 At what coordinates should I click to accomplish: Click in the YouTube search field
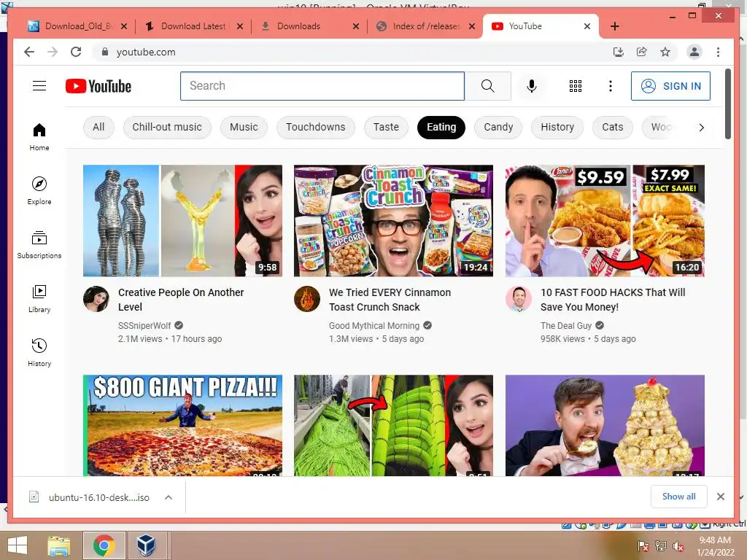(322, 86)
